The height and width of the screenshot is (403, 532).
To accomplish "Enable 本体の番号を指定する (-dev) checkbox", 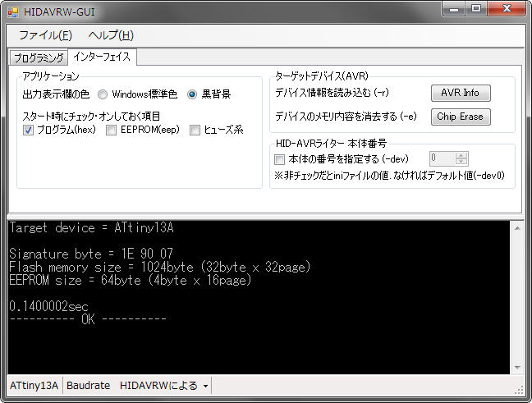I will click(279, 159).
